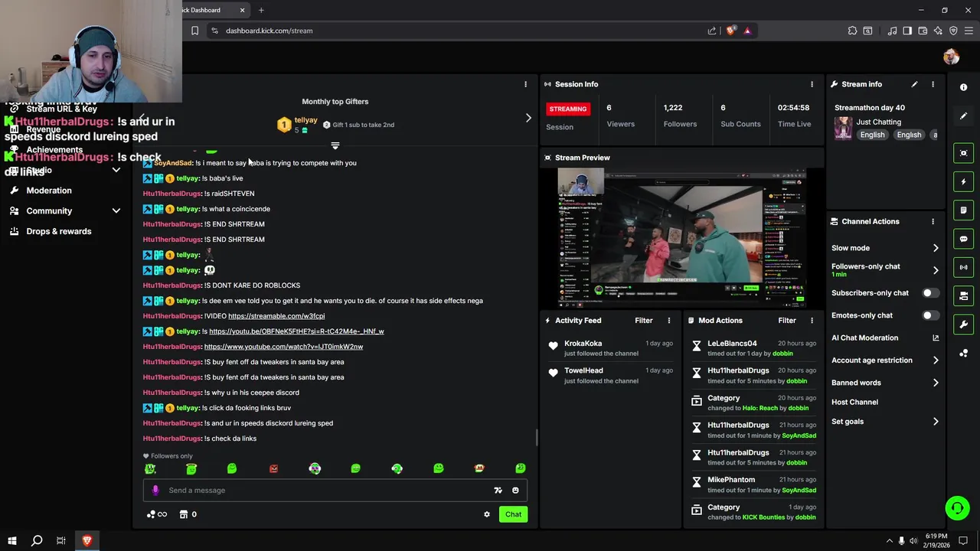Expand Set goals option

(935, 422)
